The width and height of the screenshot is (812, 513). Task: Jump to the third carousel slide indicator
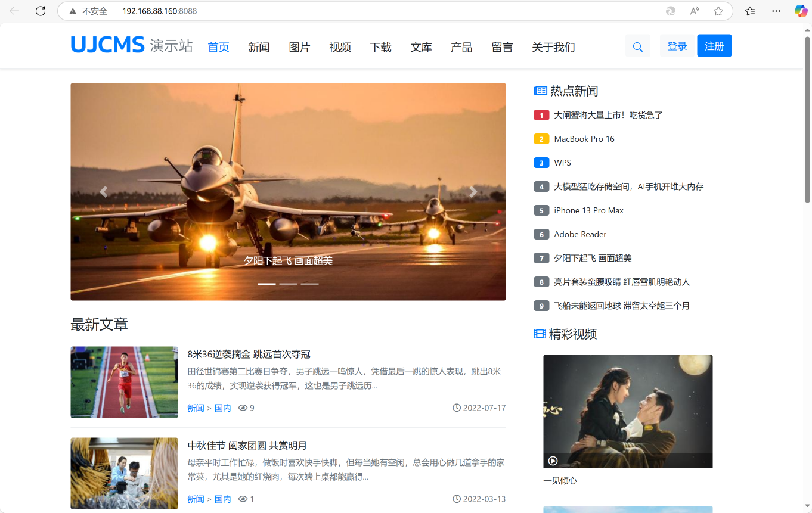[x=309, y=284]
